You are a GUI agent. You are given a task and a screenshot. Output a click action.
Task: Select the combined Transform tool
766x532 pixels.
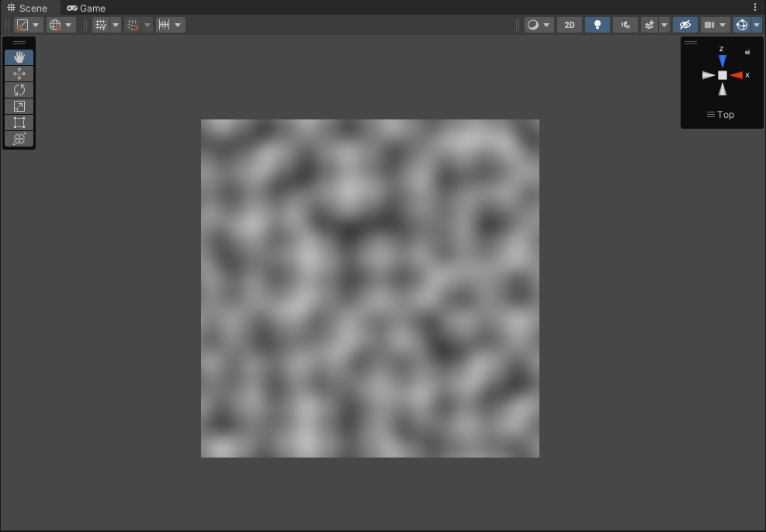(x=19, y=139)
